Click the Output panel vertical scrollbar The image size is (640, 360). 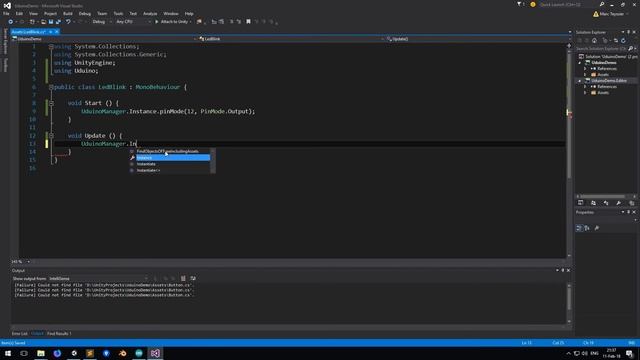pyautogui.click(x=569, y=303)
